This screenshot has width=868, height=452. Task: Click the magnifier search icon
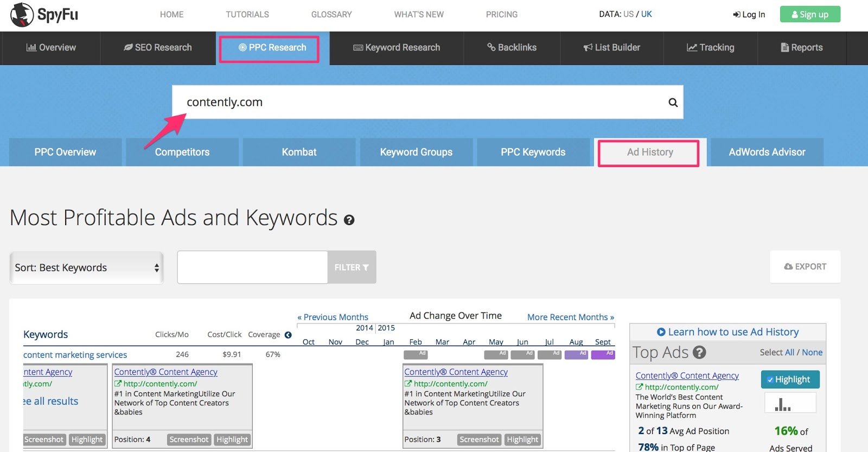[x=673, y=102]
